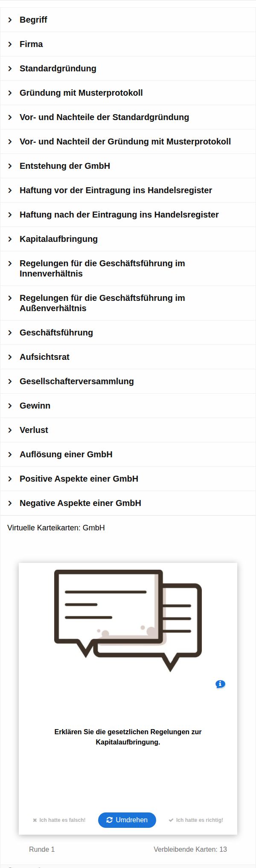Expand Entstehung der GmbH chevron
Image resolution: width=256 pixels, height=868 pixels.
click(x=10, y=166)
